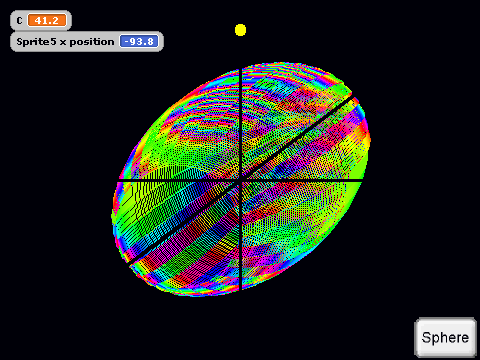Click the blue -93.8 value readout

point(139,42)
